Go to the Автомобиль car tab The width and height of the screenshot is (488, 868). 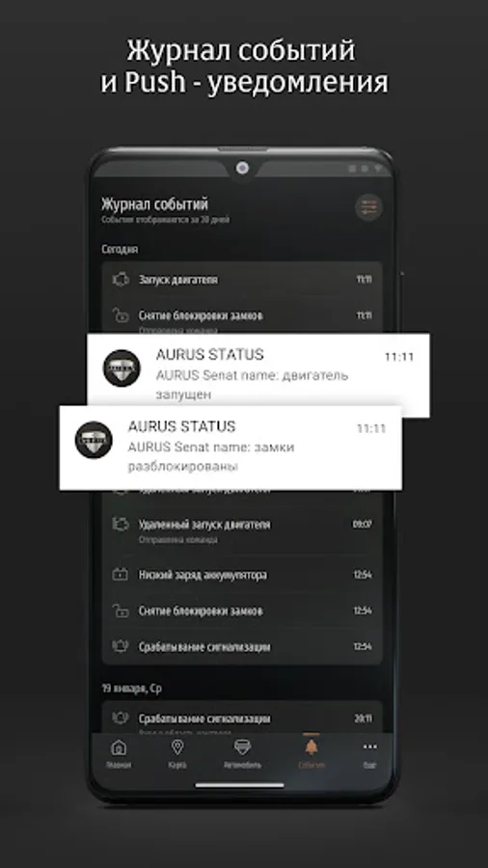242,754
